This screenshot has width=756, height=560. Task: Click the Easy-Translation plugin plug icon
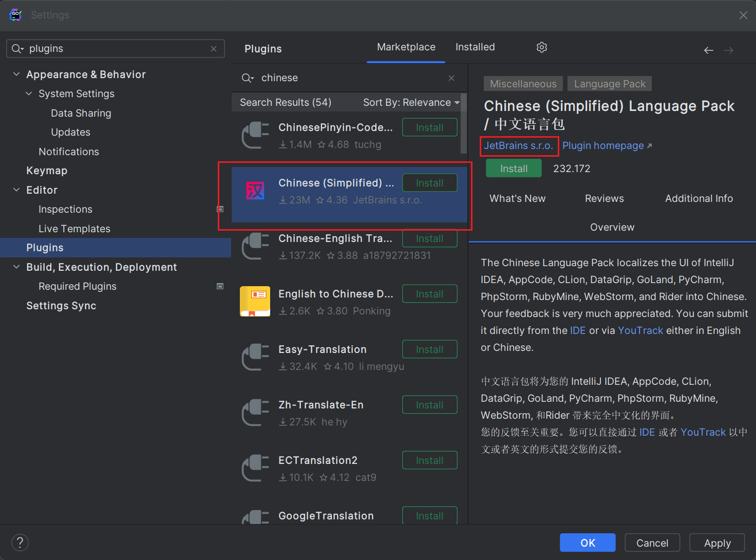coord(255,357)
